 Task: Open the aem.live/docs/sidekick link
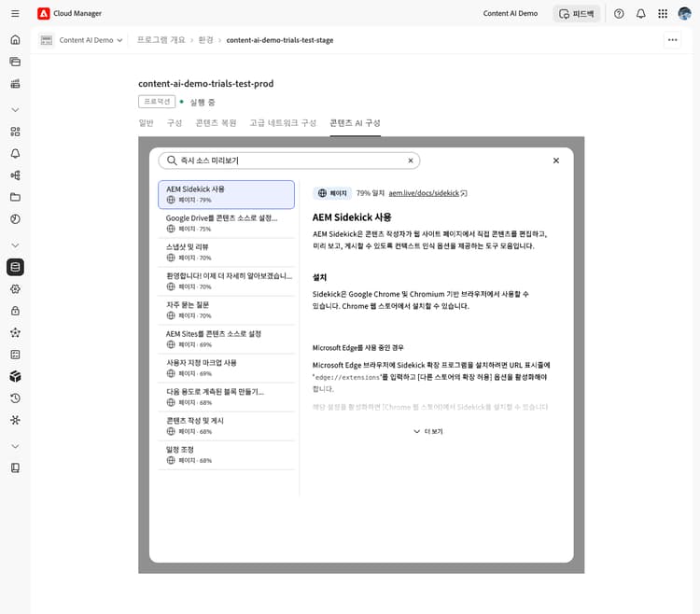point(427,193)
